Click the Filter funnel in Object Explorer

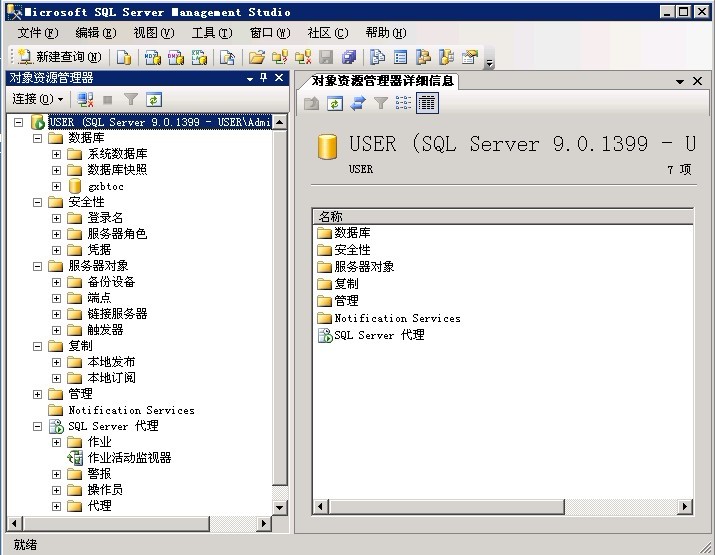click(x=131, y=99)
